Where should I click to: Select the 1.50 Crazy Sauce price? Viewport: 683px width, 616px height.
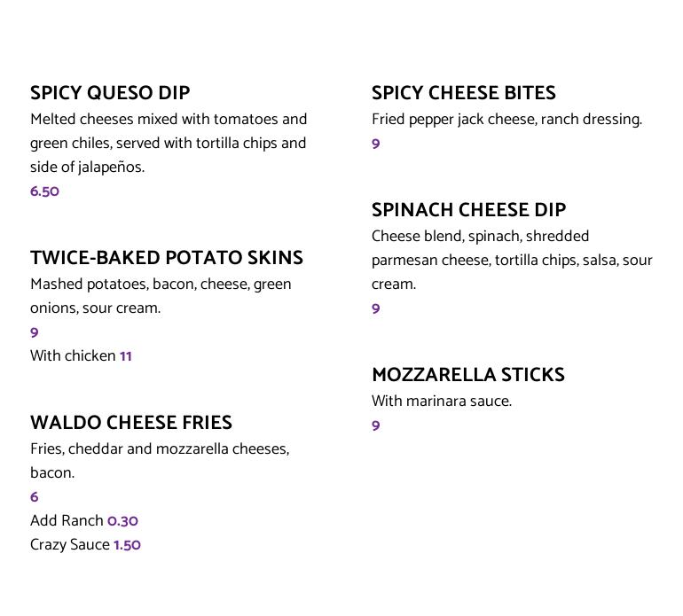[x=127, y=545]
